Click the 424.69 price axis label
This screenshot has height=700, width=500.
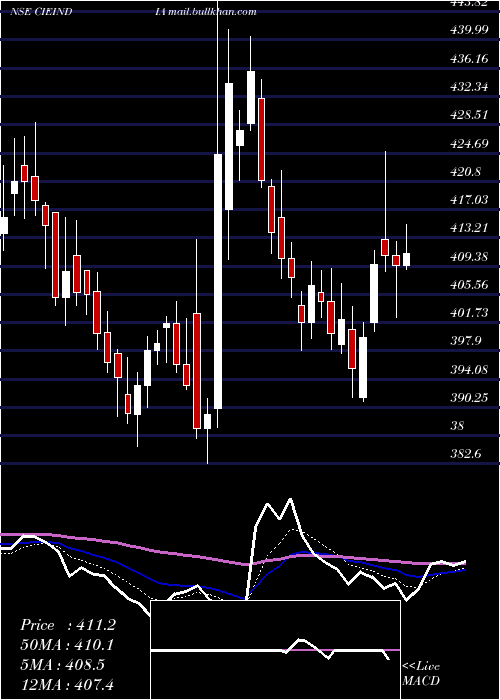(x=468, y=144)
